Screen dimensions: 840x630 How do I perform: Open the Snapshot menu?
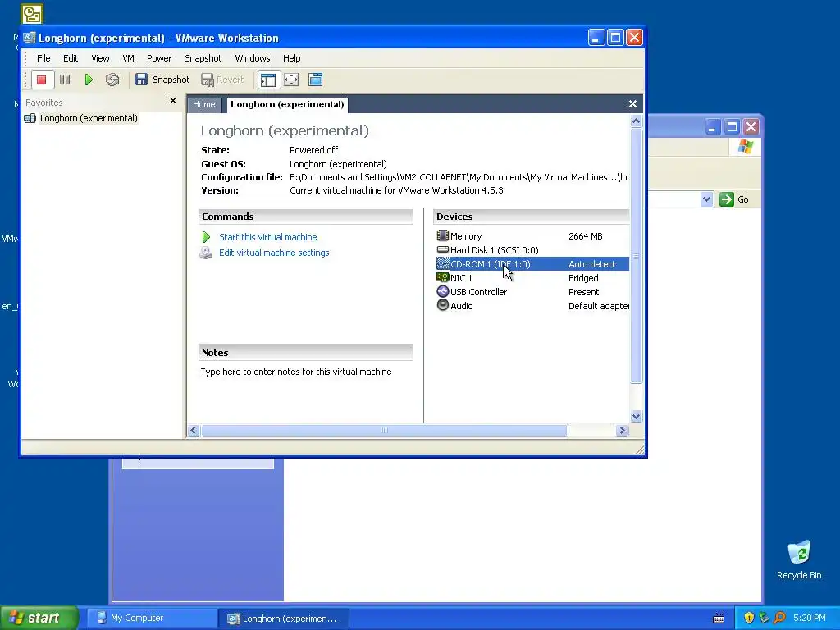point(203,58)
